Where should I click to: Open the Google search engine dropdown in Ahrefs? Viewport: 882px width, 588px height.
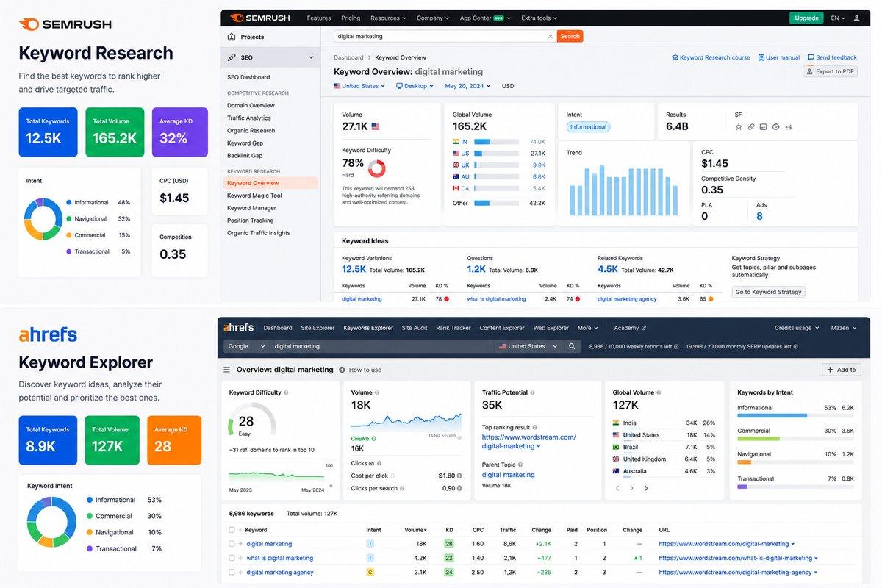(x=246, y=346)
